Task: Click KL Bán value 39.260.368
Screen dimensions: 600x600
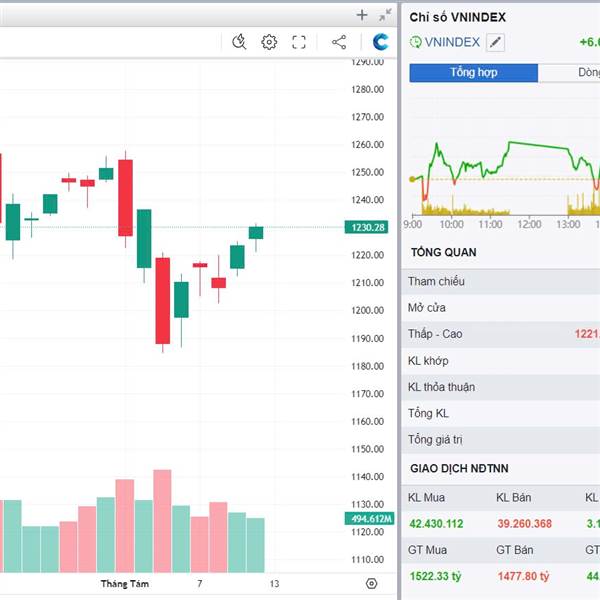Action: 525,524
